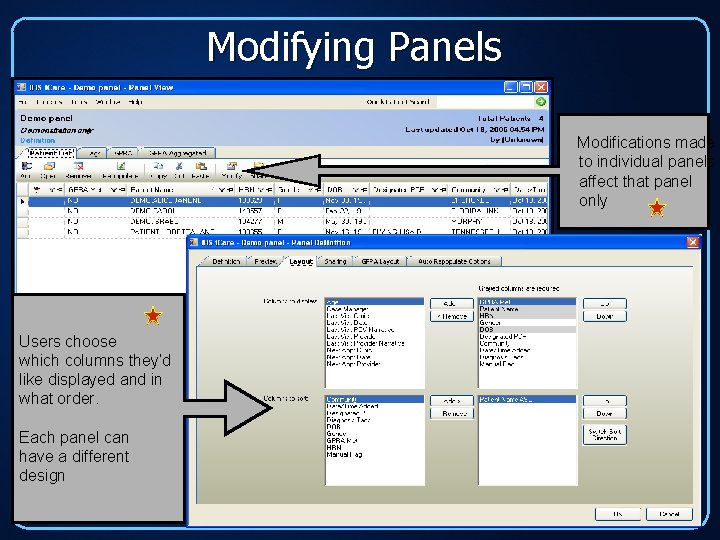This screenshot has width=720, height=540.
Task: Click Remove button beside columns to sort list
Action: click(x=451, y=414)
